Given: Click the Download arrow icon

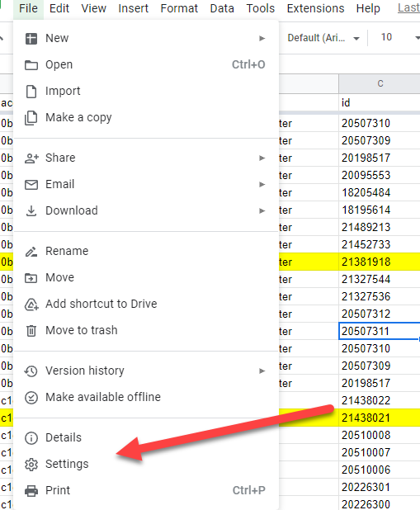Looking at the screenshot, I should (31, 210).
